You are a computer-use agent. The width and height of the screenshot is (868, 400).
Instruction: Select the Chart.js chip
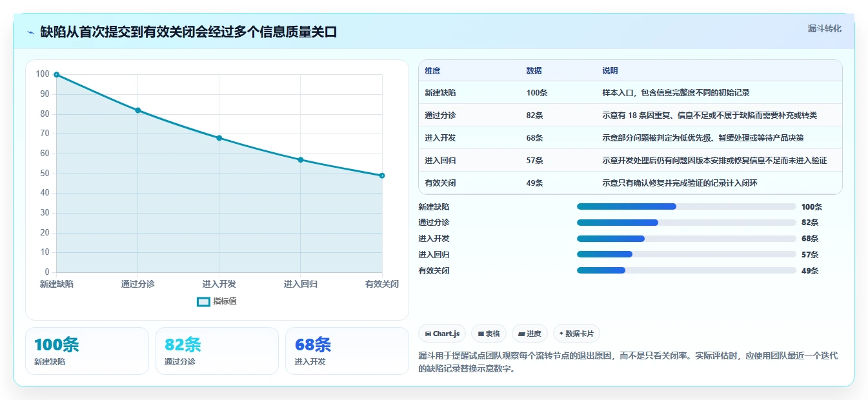(442, 334)
